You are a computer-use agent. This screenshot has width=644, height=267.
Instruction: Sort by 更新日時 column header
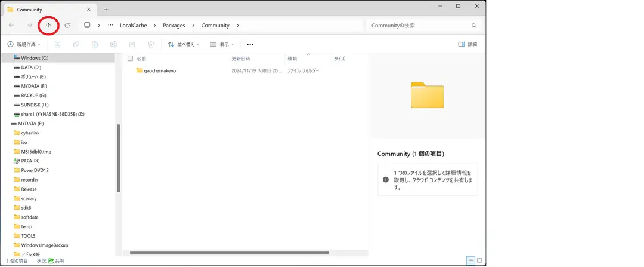241,59
